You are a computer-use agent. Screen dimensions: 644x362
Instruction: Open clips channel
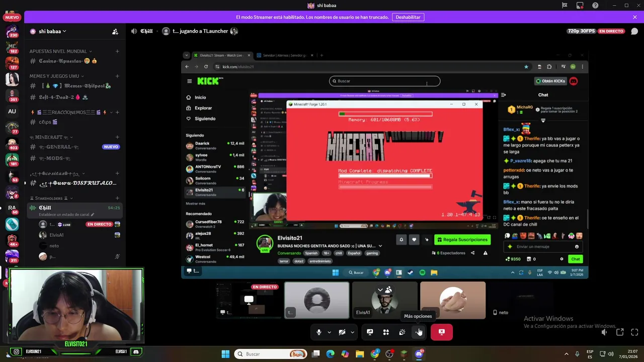pyautogui.click(x=73, y=122)
